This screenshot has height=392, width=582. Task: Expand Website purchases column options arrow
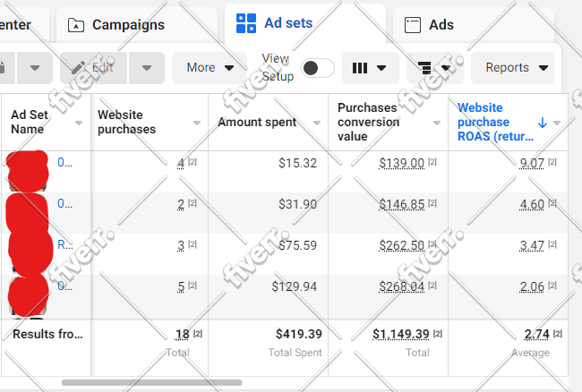tap(197, 123)
